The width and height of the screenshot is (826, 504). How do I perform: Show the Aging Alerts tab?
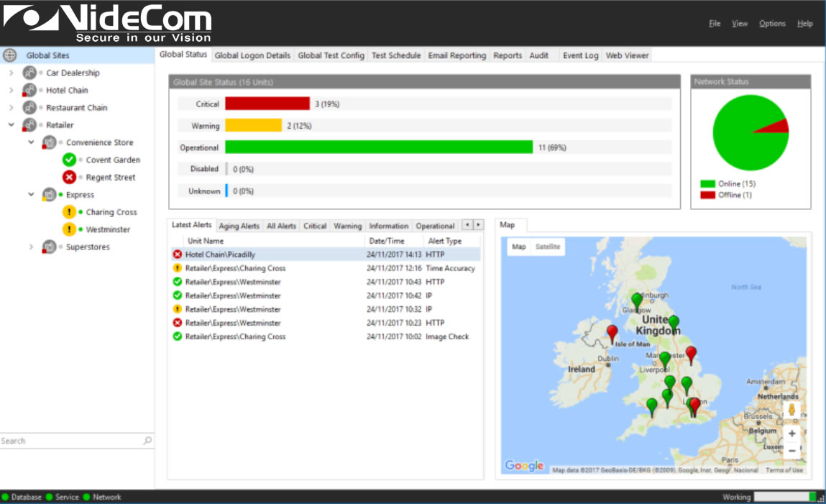(239, 226)
